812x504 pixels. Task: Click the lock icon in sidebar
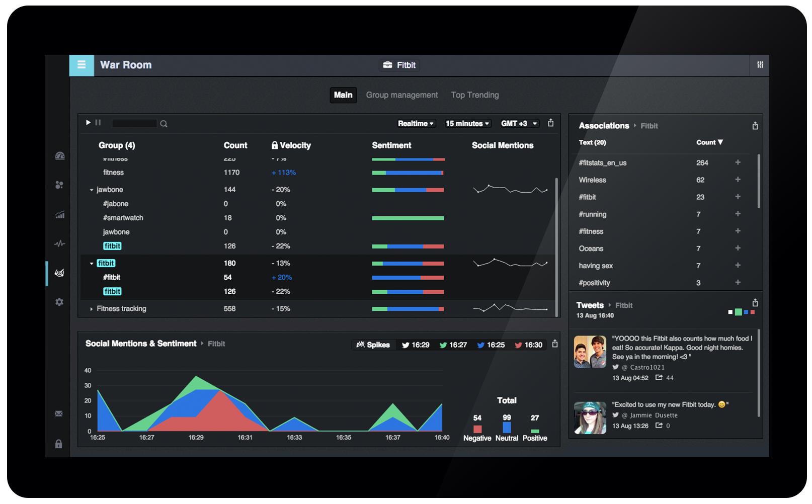pos(59,444)
